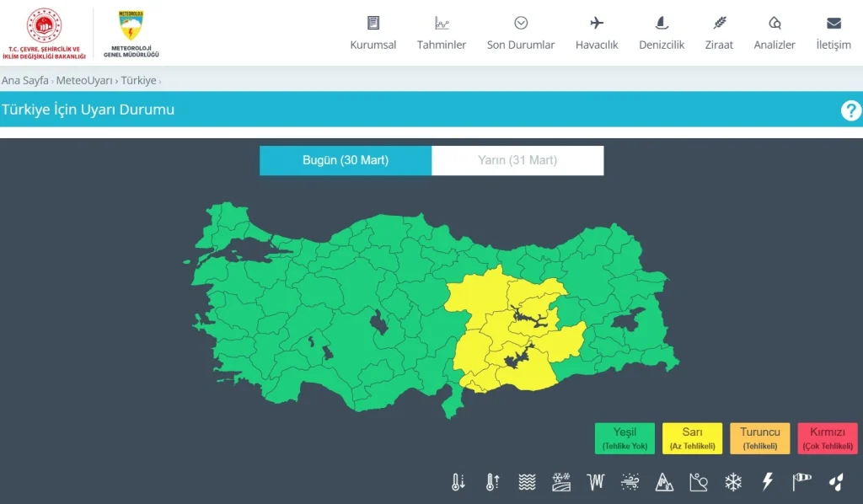Click the Türkiye İçin Uyarı Durumu heading
The height and width of the screenshot is (504, 863).
pyautogui.click(x=88, y=110)
